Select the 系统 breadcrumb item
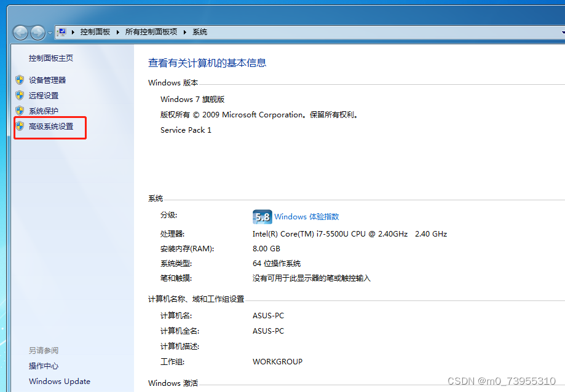Image resolution: width=565 pixels, height=392 pixels. click(200, 32)
